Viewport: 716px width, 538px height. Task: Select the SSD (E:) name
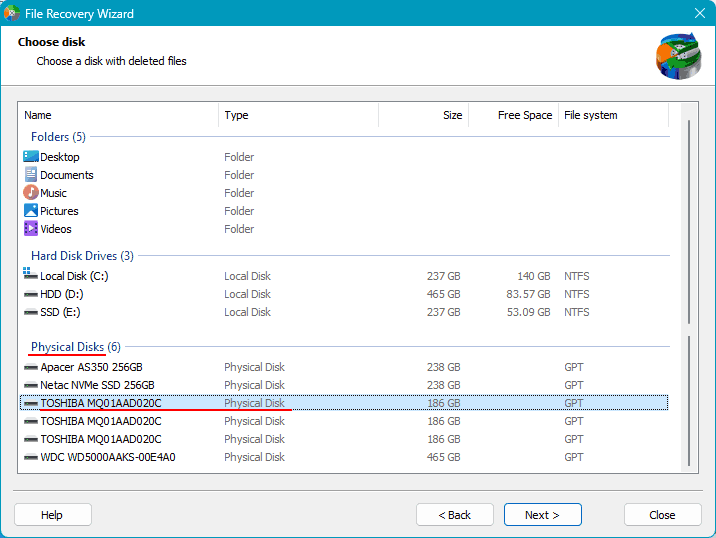click(60, 312)
